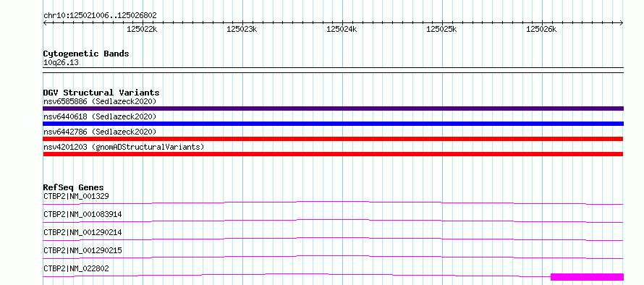Click the 125023k ruler tick label

(242, 29)
